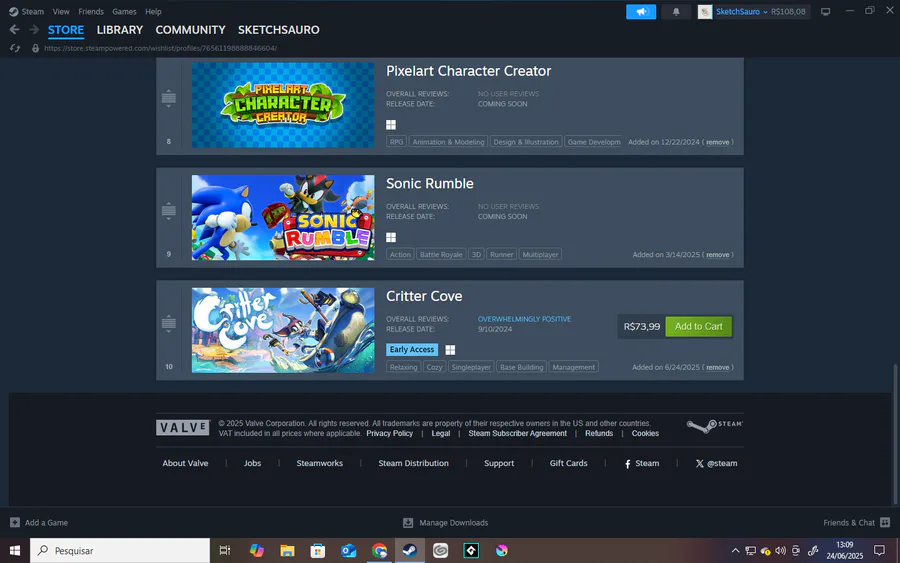
Task: Open Outlook from the taskbar
Action: [x=348, y=550]
